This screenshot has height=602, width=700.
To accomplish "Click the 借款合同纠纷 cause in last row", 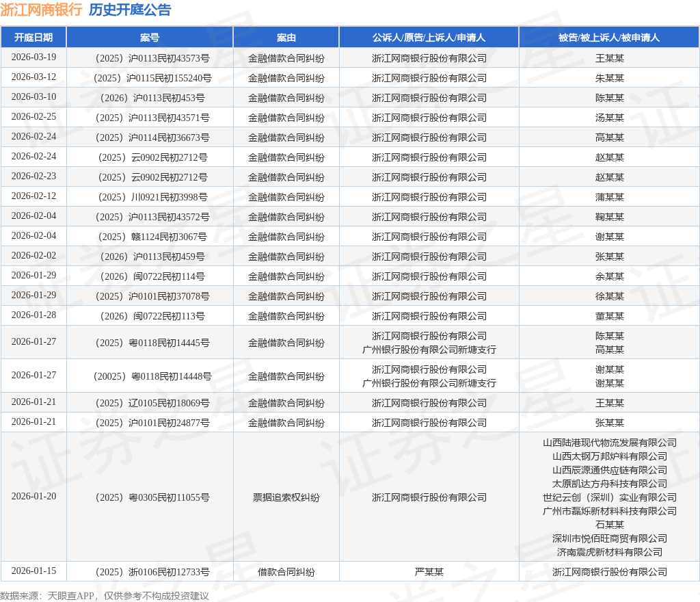I will tap(286, 572).
